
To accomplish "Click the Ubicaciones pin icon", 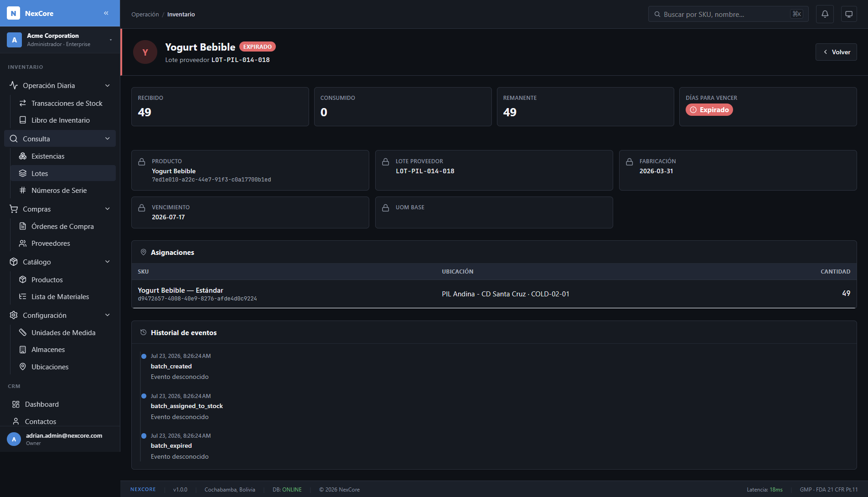I will [x=23, y=367].
